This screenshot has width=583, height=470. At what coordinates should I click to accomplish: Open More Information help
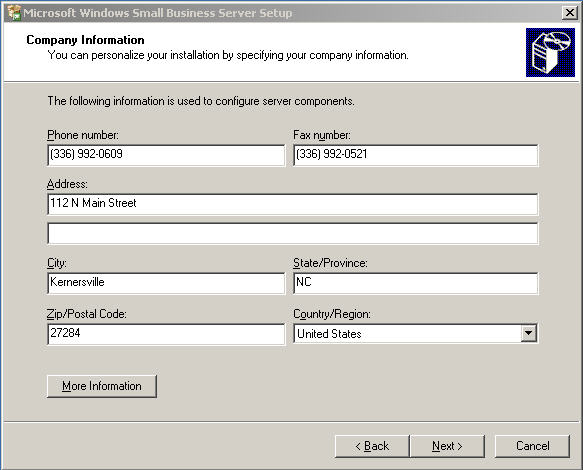click(x=102, y=386)
